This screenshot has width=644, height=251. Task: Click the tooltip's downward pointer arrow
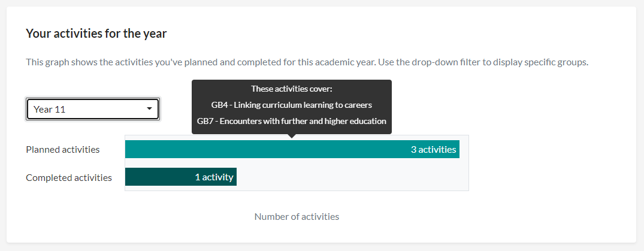point(292,136)
